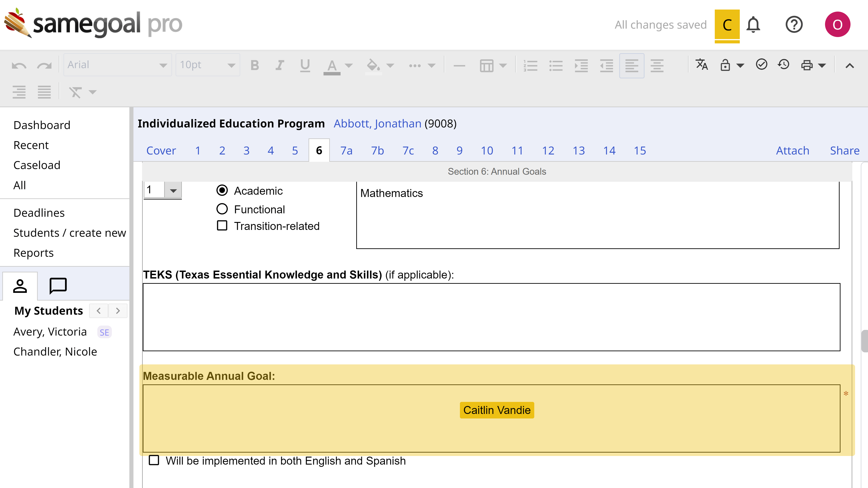Create a numbered list
Viewport: 868px width, 488px height.
(x=530, y=66)
